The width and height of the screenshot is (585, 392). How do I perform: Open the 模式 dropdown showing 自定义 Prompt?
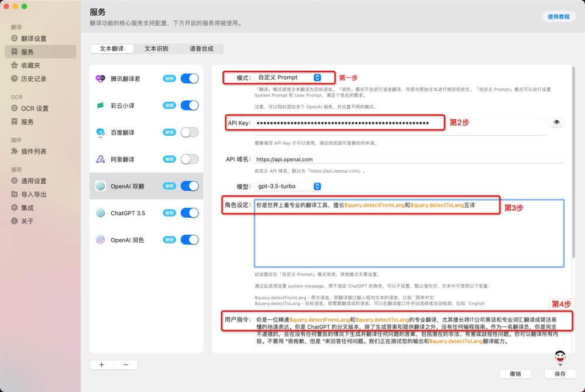tap(288, 78)
